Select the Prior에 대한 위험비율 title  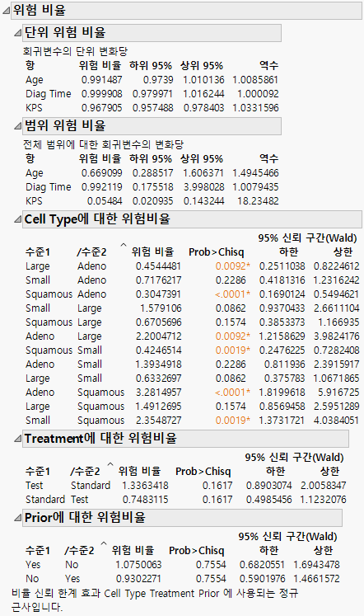click(182, 518)
